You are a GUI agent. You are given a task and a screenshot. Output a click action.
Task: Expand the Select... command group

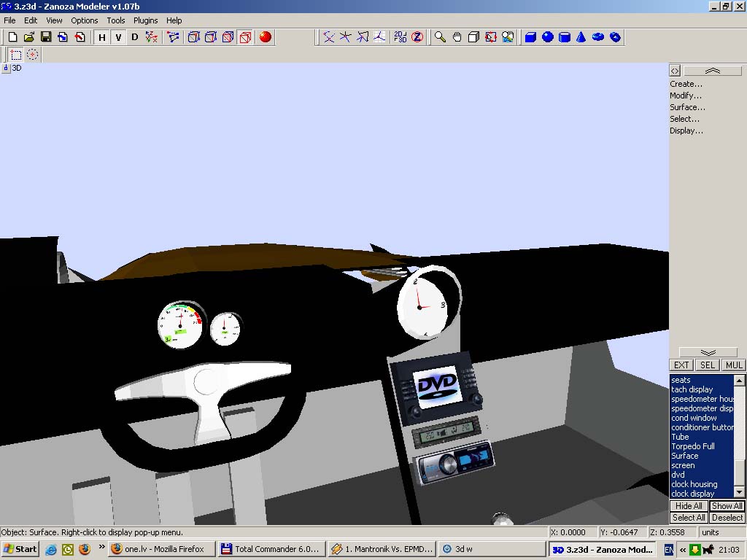click(x=684, y=119)
